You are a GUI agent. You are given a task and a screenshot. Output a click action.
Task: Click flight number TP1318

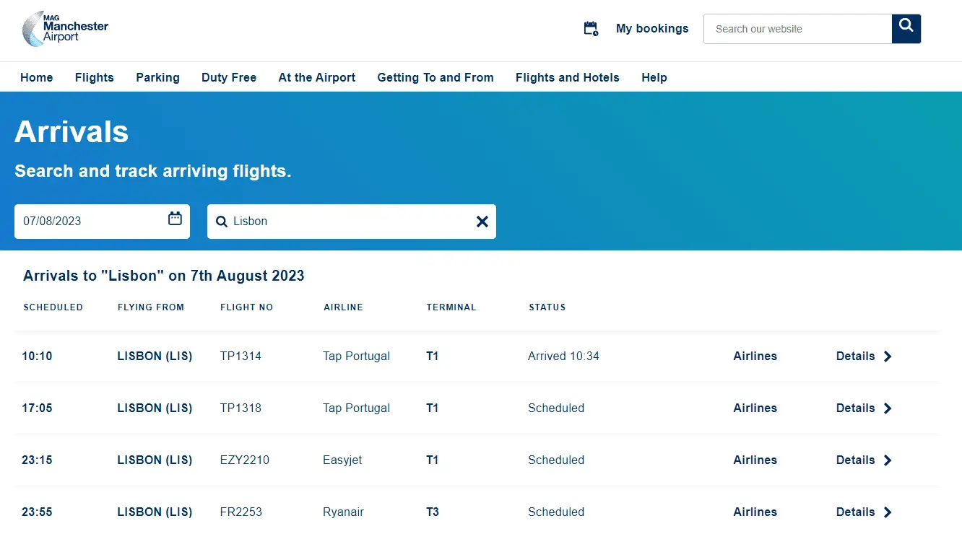click(240, 408)
